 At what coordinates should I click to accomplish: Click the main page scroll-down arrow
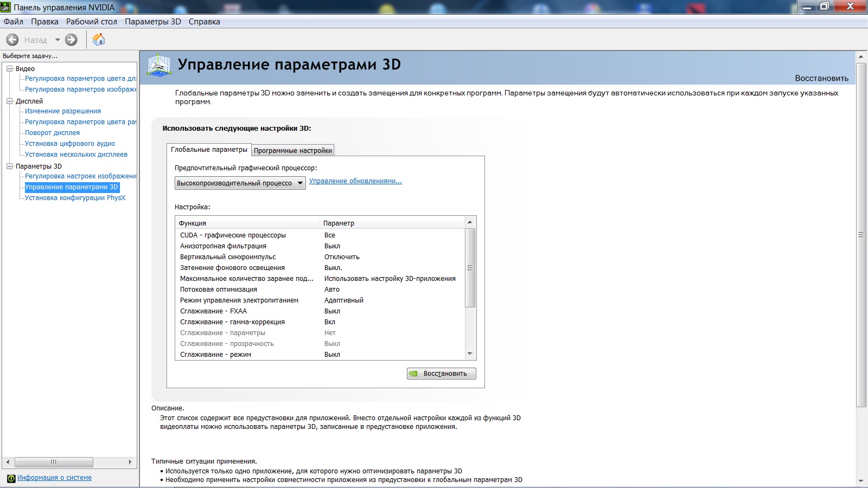tap(861, 481)
